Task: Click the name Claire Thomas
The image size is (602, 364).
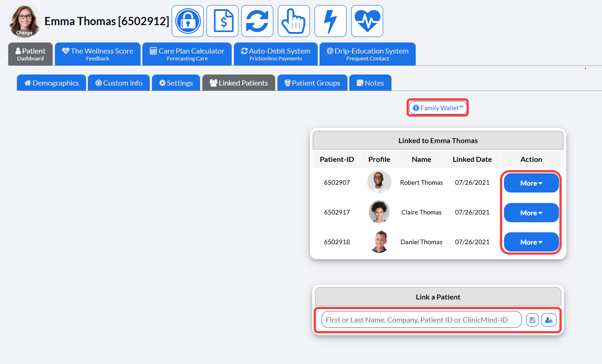Action: 422,212
